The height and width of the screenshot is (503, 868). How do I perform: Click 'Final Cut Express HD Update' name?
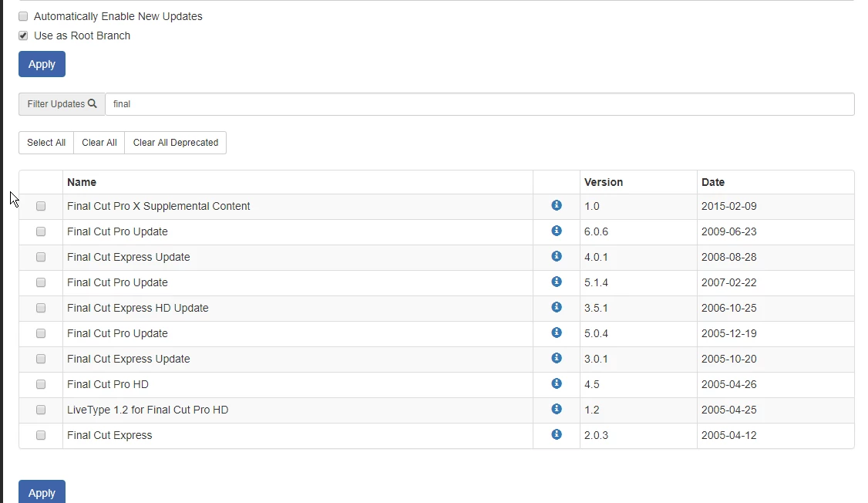pyautogui.click(x=138, y=308)
